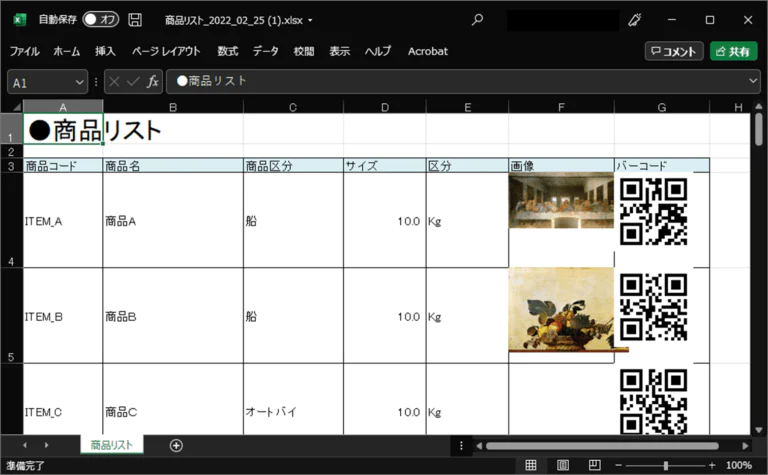Screen dimensions: 768x475
Task: Open the 数式 ribbon tab
Action: pyautogui.click(x=228, y=51)
